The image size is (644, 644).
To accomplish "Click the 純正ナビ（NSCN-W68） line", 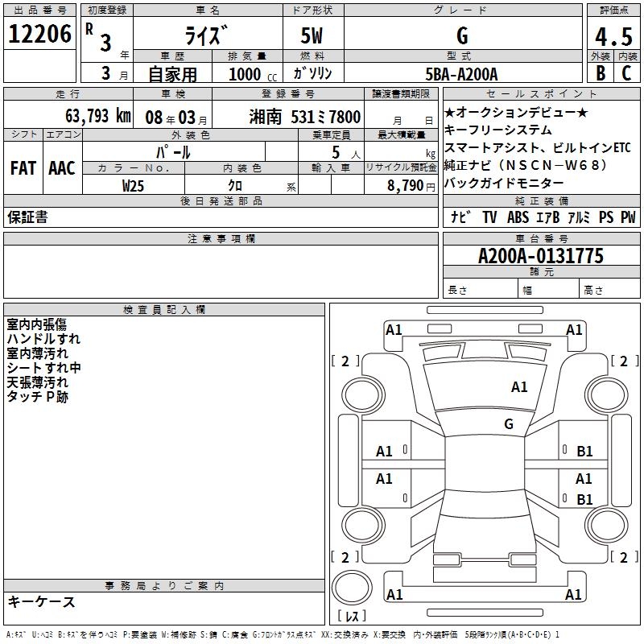I will pos(525,165).
